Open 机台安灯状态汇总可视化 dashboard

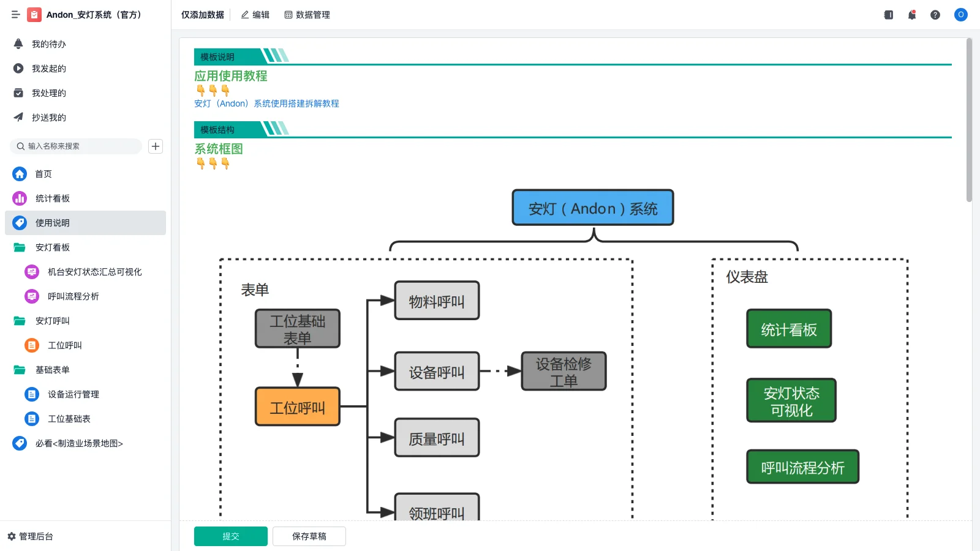(x=93, y=272)
